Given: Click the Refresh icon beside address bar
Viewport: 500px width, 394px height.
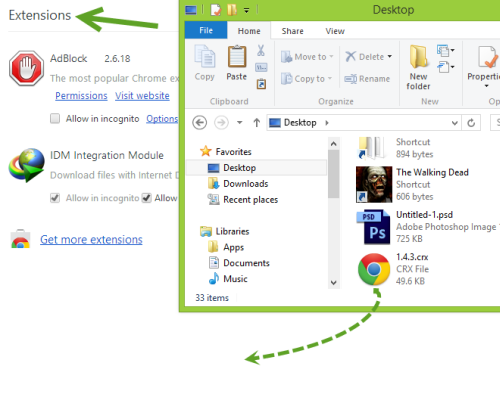Looking at the screenshot, I should [471, 123].
